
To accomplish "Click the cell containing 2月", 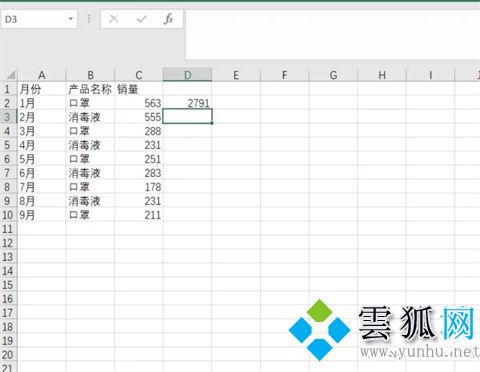I will (x=41, y=117).
